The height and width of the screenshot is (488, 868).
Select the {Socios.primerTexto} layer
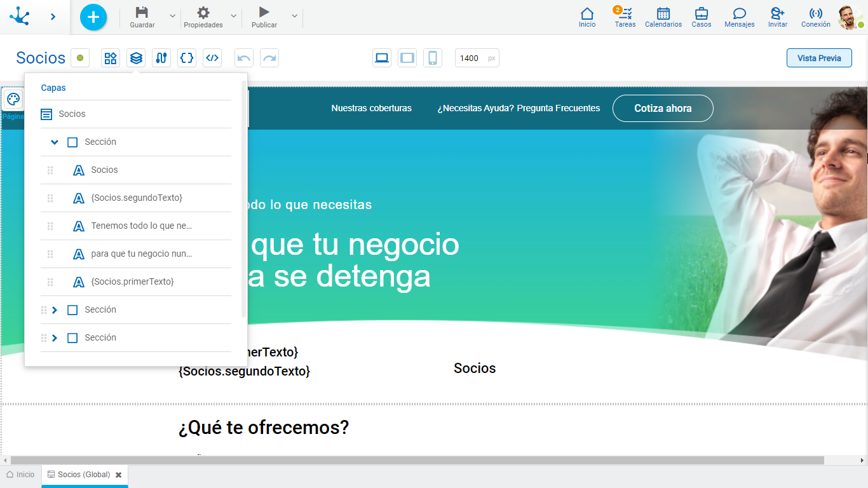click(135, 282)
